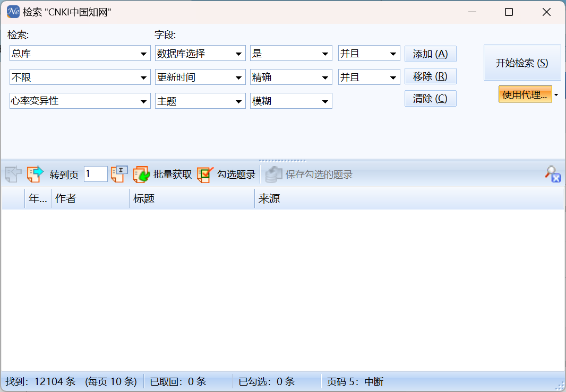The image size is (566, 392).
Task: Sort by the 来源 column header
Action: (x=409, y=198)
